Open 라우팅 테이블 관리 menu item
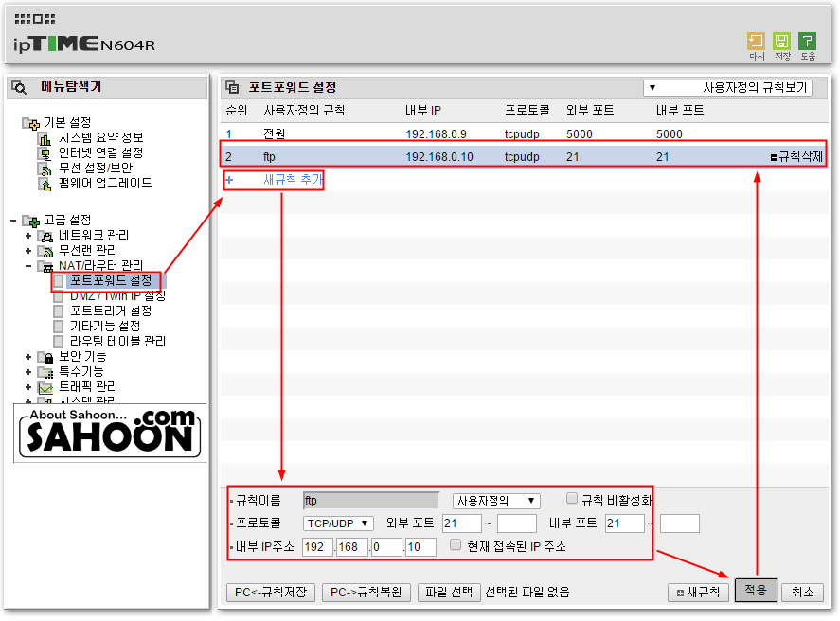The width and height of the screenshot is (840, 621). (x=117, y=342)
